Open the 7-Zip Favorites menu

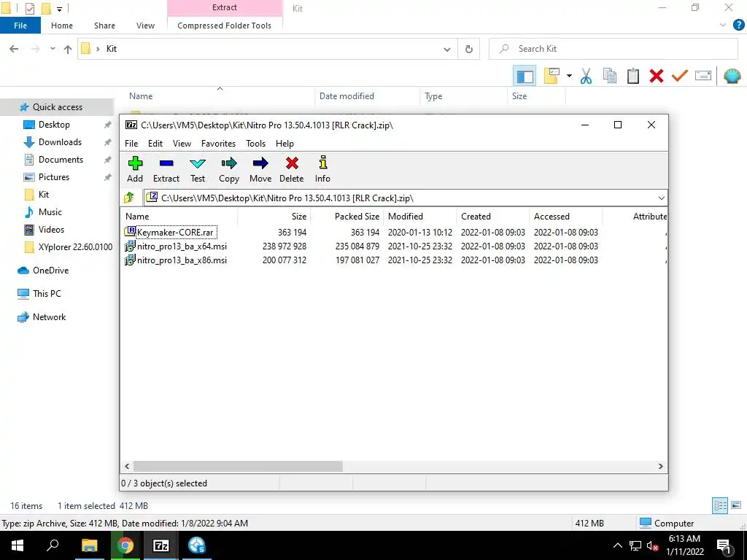(218, 144)
